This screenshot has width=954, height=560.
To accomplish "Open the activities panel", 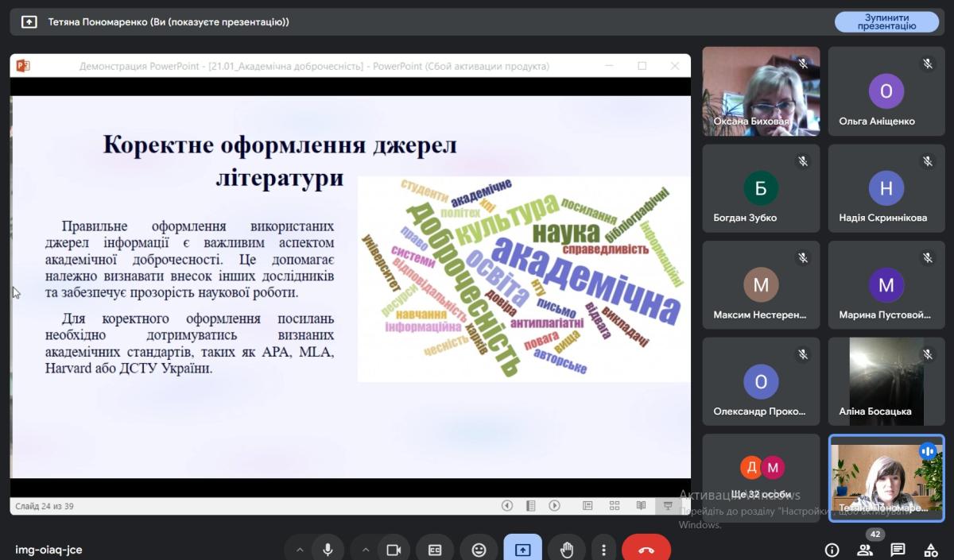I will (931, 550).
